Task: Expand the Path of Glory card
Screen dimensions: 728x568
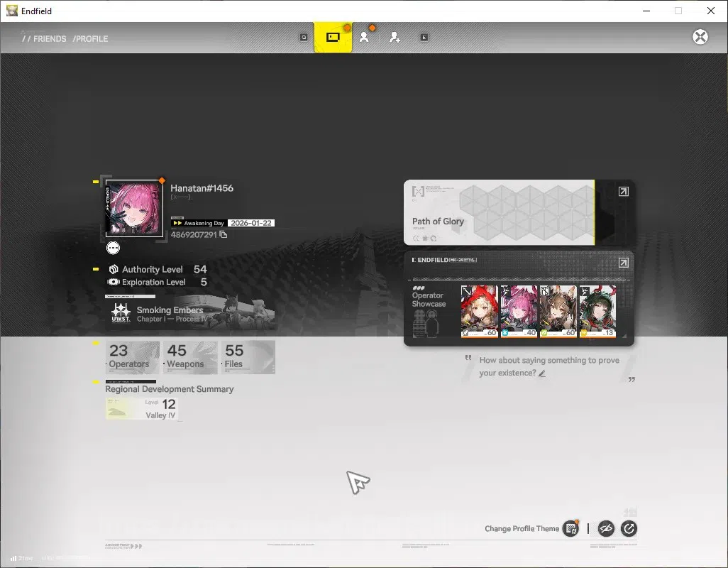Action: pyautogui.click(x=623, y=192)
